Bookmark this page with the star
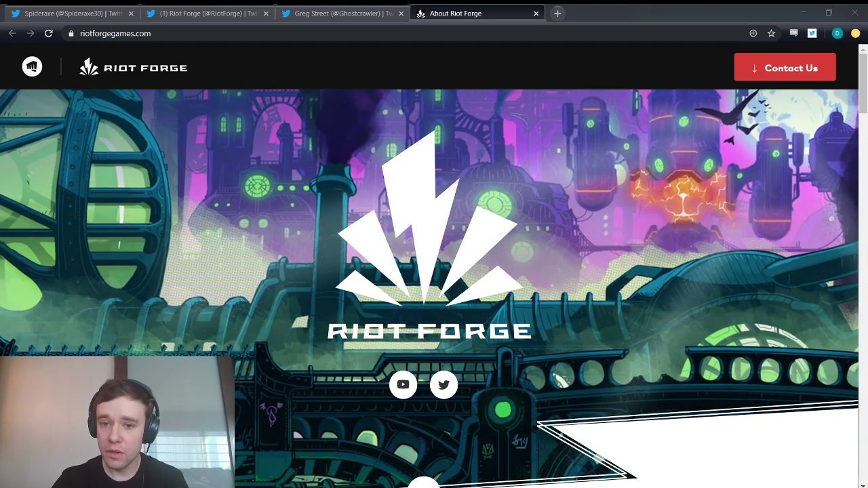This screenshot has height=488, width=868. pyautogui.click(x=771, y=33)
